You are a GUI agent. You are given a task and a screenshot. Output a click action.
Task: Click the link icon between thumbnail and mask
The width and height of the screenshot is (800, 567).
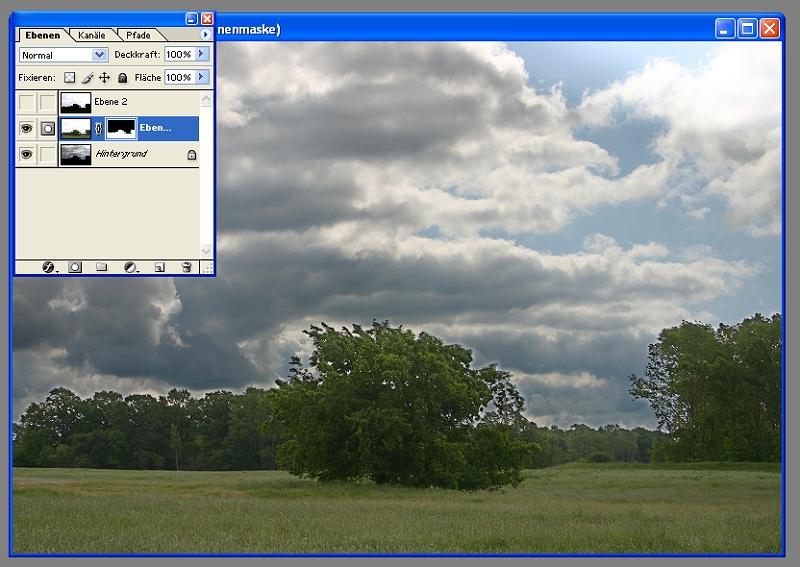98,129
